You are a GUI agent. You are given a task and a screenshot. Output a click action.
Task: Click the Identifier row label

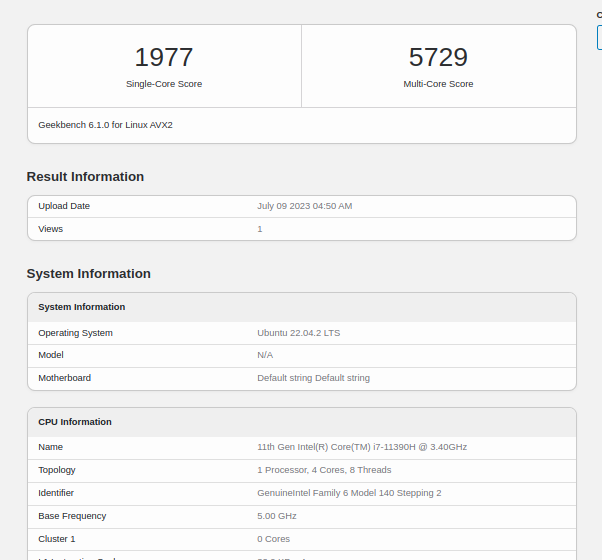pyautogui.click(x=56, y=493)
